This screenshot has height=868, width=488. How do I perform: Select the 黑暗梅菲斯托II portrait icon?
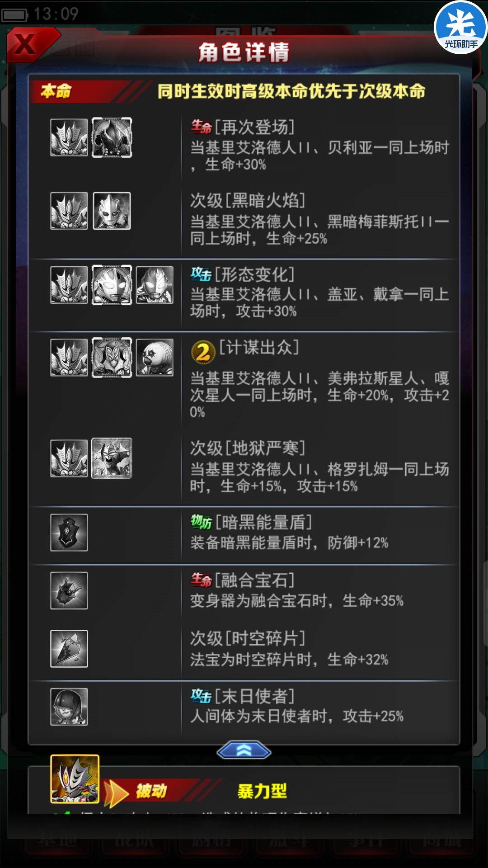click(x=112, y=211)
